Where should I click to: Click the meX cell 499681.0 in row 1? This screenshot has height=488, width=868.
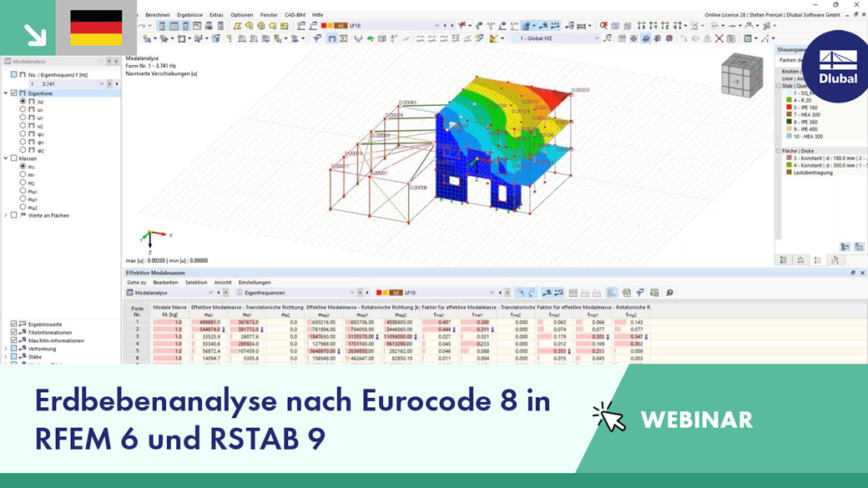click(208, 321)
